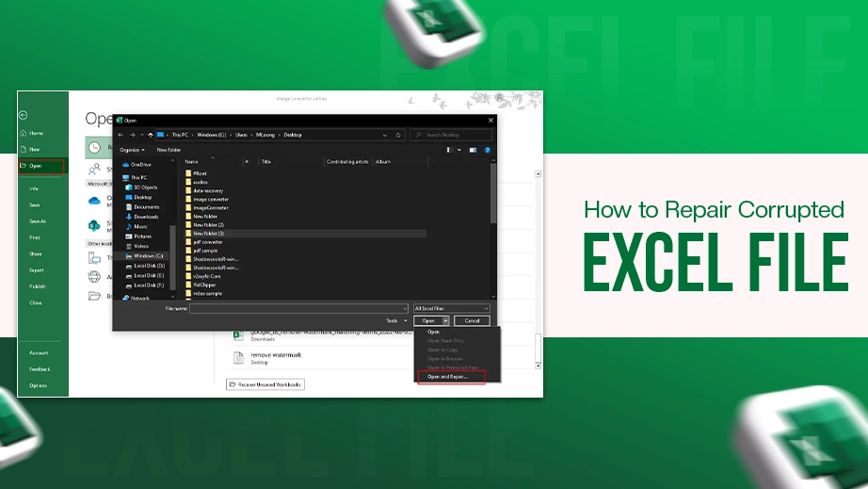Open Account page in Excel sidebar
Image resolution: width=868 pixels, height=489 pixels.
coord(39,352)
